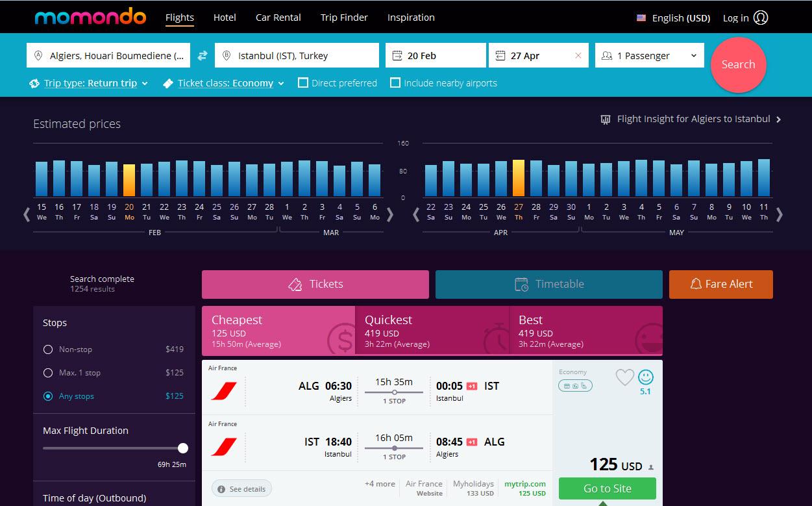Open the Air France Website offer
Screen dimensions: 812x506
(424, 488)
